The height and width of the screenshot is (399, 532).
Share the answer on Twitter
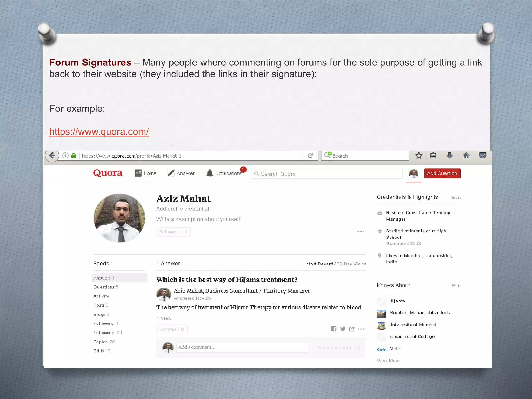click(343, 329)
